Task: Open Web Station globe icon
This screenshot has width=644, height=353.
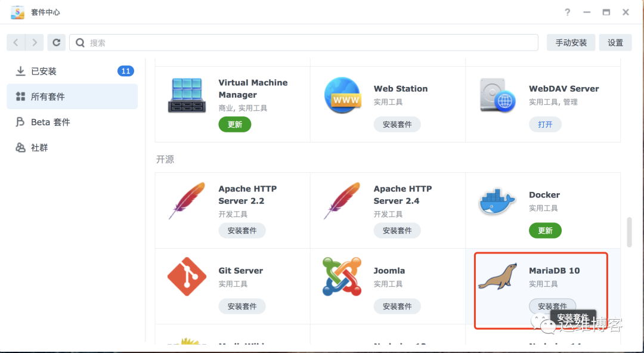Action: 342,95
